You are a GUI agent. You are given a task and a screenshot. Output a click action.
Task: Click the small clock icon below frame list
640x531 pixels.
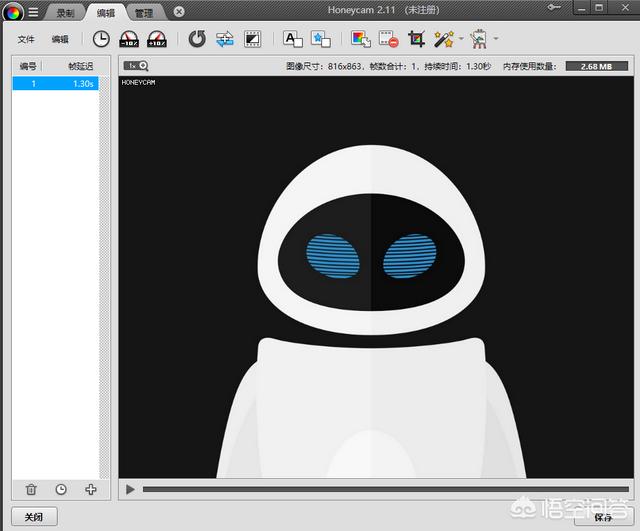coord(61,489)
